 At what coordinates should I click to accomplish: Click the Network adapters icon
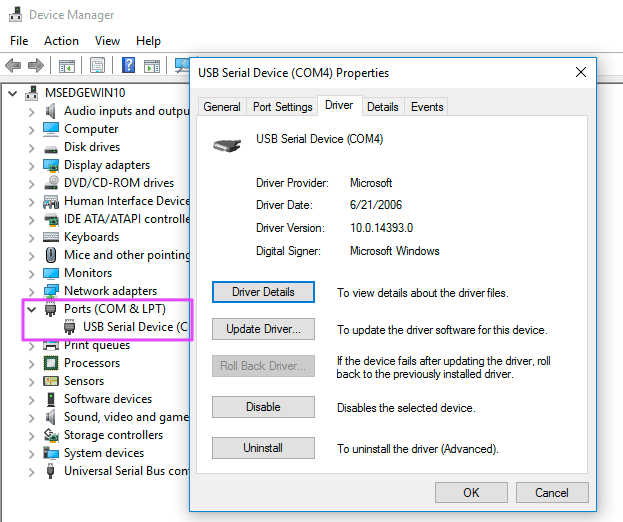(51, 292)
